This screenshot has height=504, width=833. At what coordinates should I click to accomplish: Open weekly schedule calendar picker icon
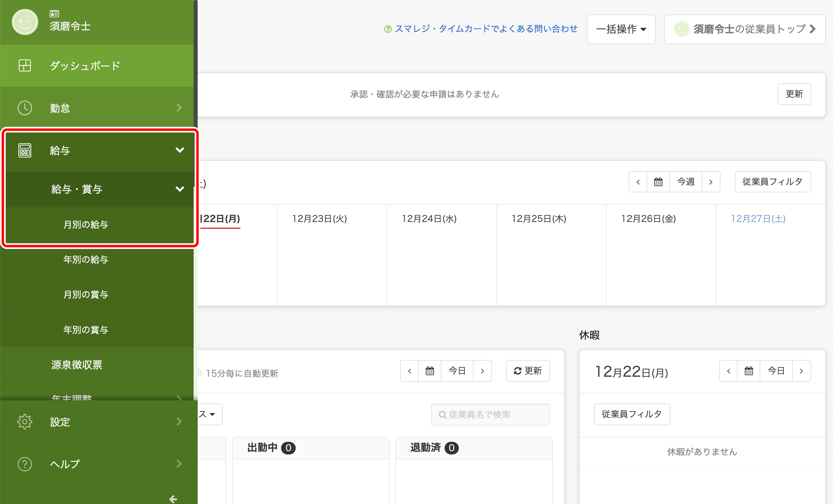[658, 182]
